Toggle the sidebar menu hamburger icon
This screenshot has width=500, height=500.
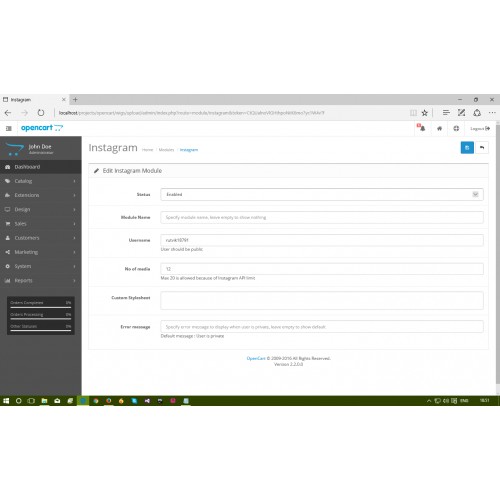tap(9, 128)
